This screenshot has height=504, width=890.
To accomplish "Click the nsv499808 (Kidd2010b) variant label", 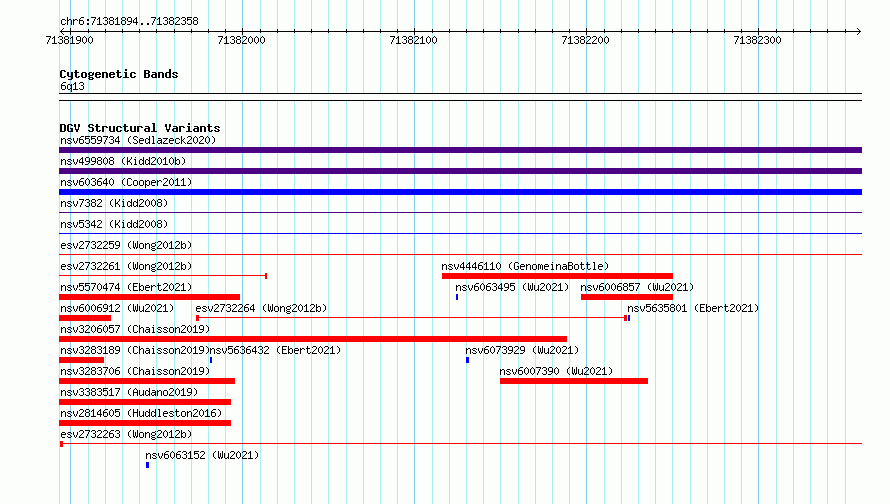I will pos(123,161).
